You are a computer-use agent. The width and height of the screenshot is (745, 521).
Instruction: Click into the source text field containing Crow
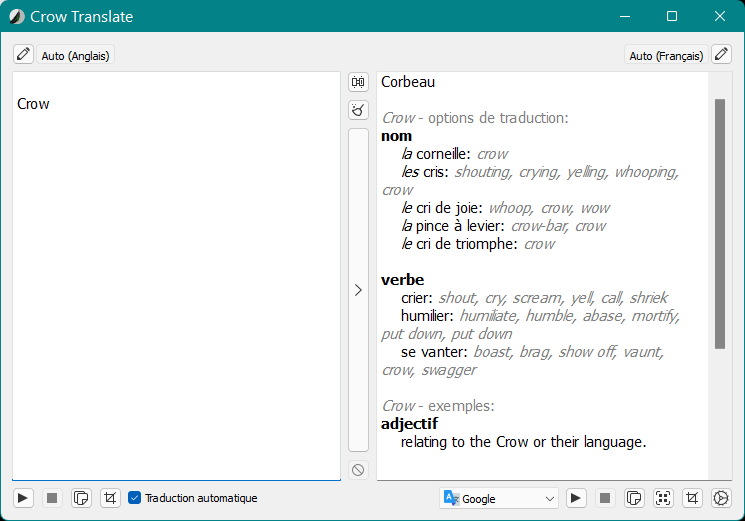pos(176,276)
